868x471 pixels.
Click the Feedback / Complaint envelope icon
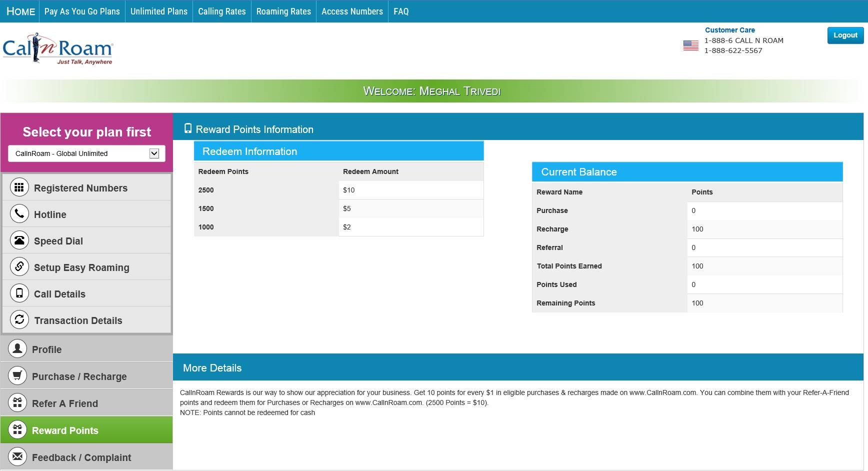pos(17,456)
